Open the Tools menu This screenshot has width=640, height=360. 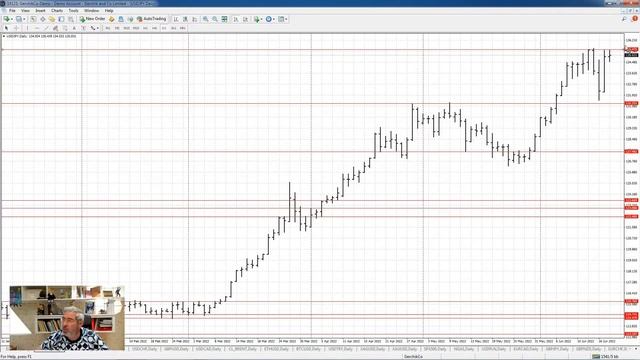point(73,11)
